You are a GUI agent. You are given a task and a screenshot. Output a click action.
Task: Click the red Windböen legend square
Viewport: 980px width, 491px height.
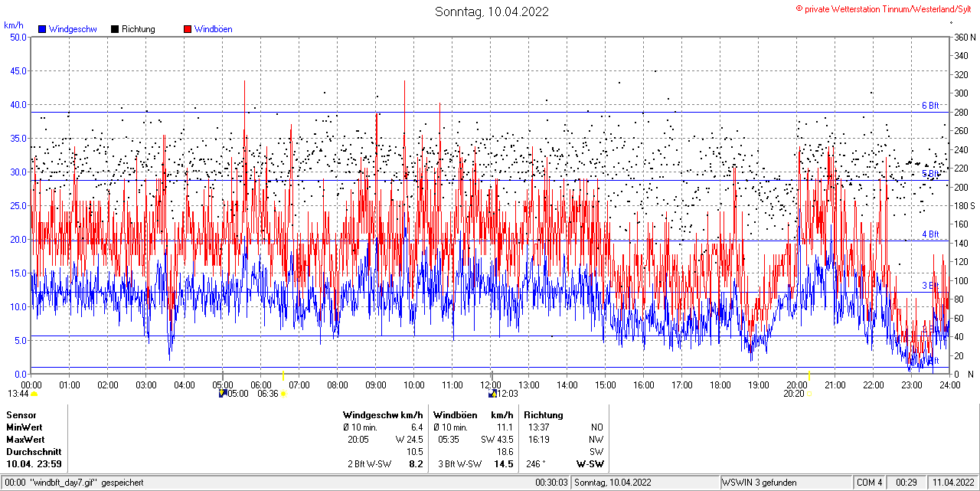pyautogui.click(x=188, y=29)
